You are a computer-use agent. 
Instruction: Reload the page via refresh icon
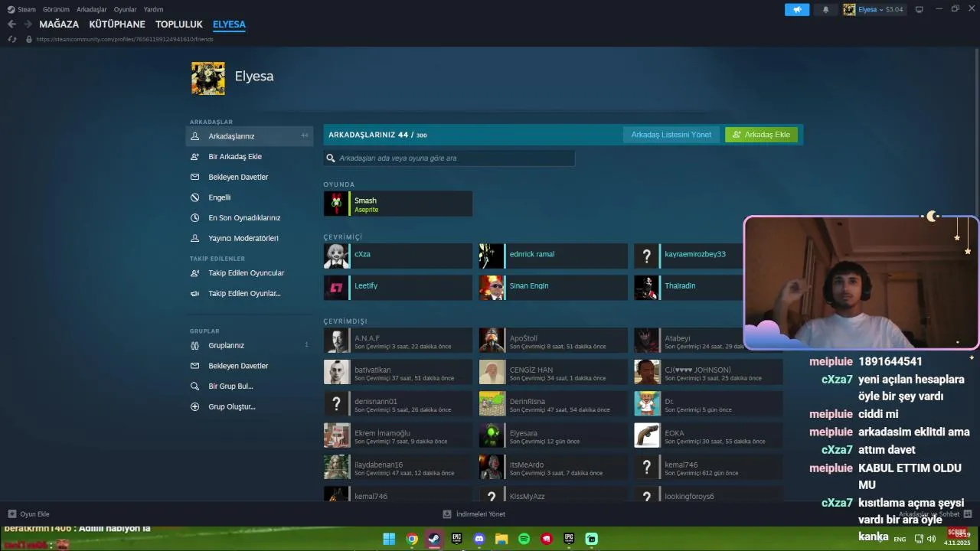pyautogui.click(x=12, y=39)
